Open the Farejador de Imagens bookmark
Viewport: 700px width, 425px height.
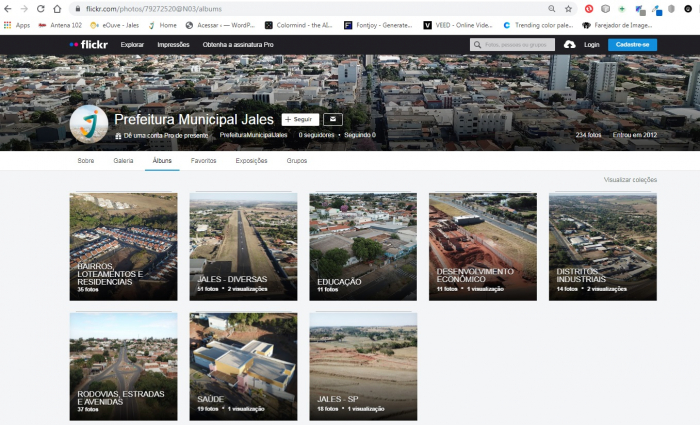click(x=617, y=25)
